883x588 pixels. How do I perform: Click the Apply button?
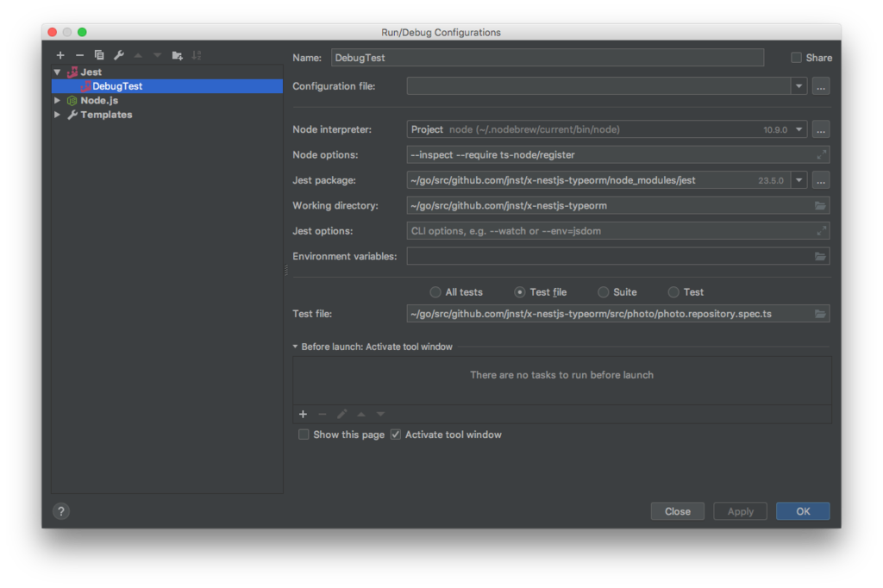[740, 511]
